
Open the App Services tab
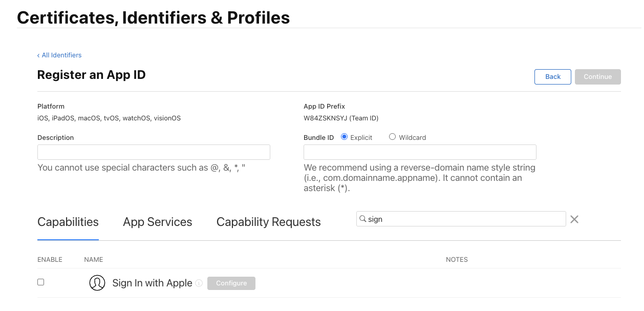pos(158,222)
